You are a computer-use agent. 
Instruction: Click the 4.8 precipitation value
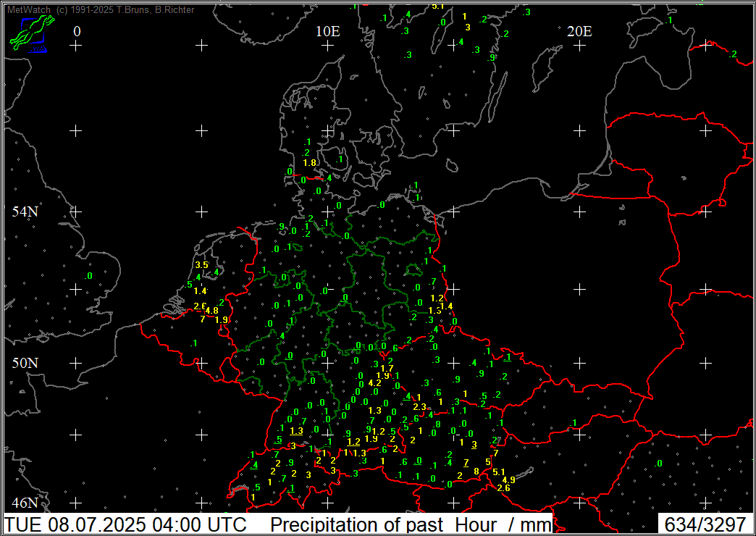point(212,311)
